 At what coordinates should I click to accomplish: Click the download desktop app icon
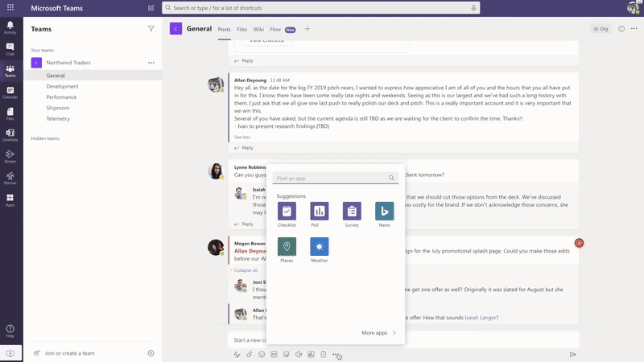[10, 353]
